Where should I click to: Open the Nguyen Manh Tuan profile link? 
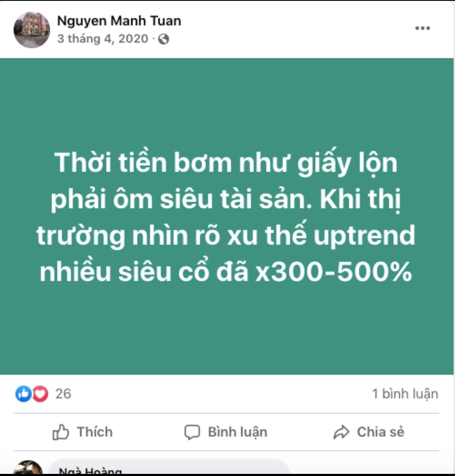click(119, 21)
